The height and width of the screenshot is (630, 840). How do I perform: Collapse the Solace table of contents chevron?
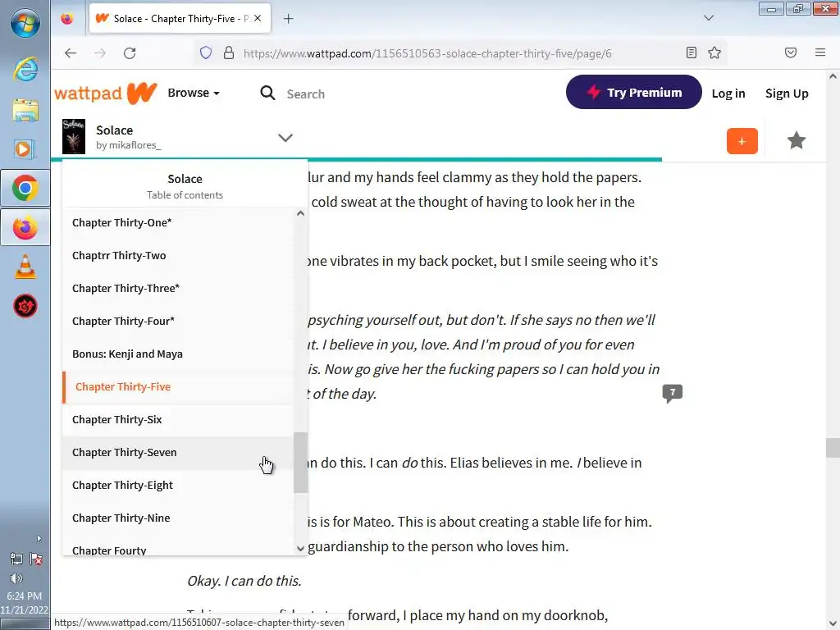coord(285,138)
